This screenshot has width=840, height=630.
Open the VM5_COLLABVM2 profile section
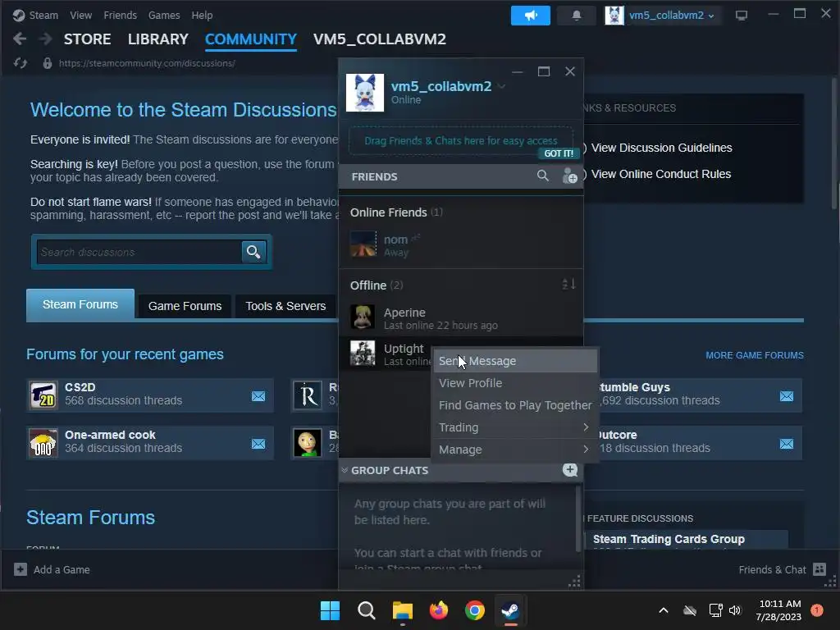pyautogui.click(x=379, y=39)
